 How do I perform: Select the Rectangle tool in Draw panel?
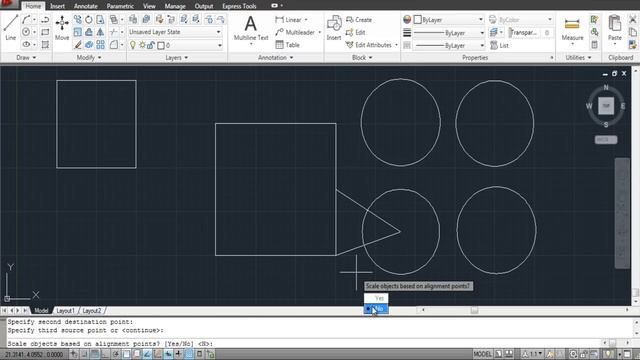[x=45, y=32]
